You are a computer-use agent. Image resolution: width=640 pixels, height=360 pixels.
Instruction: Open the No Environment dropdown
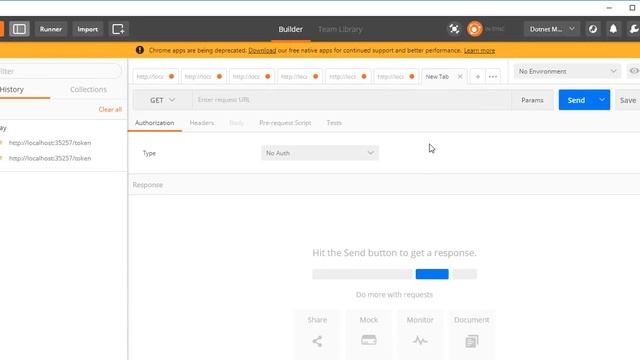click(x=567, y=71)
